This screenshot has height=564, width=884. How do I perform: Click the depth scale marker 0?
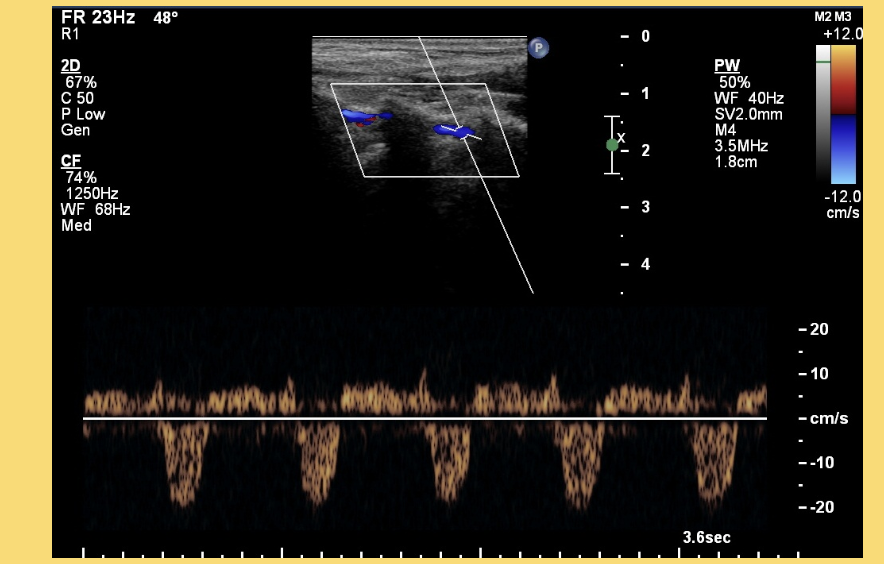[x=645, y=37]
